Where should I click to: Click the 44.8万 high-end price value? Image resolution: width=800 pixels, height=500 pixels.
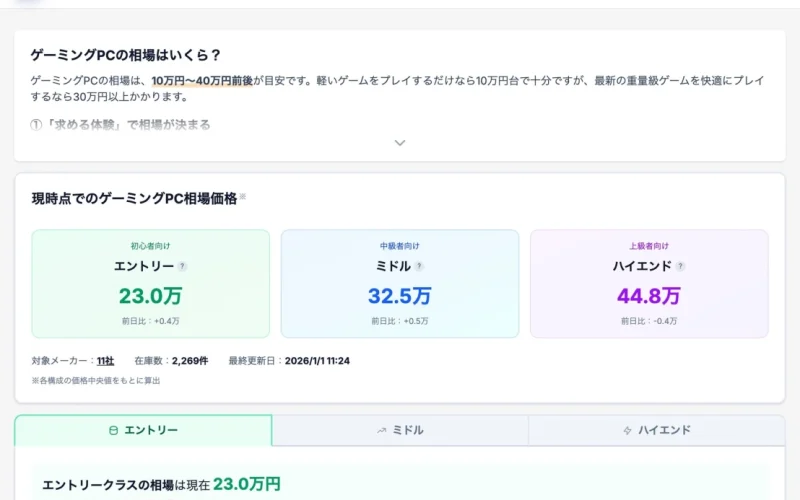pyautogui.click(x=649, y=295)
